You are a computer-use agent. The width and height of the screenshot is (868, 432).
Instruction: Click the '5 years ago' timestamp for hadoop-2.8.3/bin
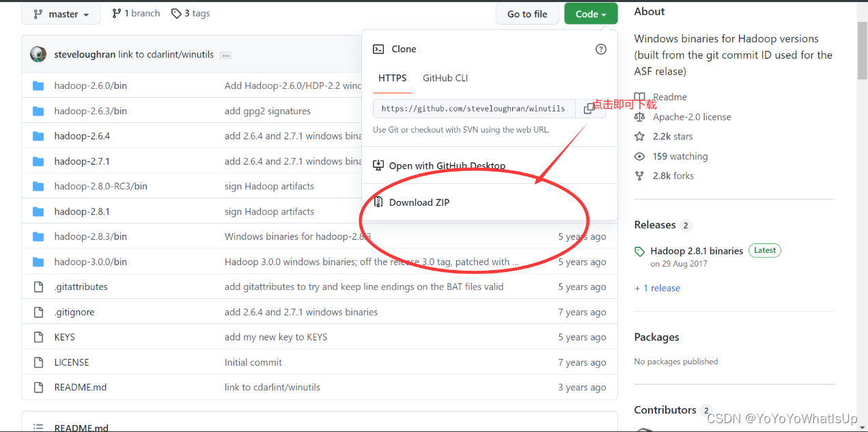(x=582, y=237)
